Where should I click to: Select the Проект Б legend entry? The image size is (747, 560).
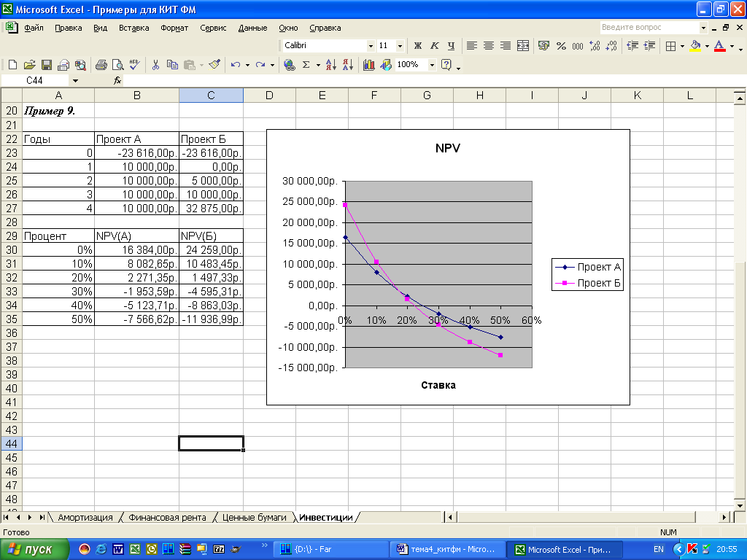click(x=589, y=283)
